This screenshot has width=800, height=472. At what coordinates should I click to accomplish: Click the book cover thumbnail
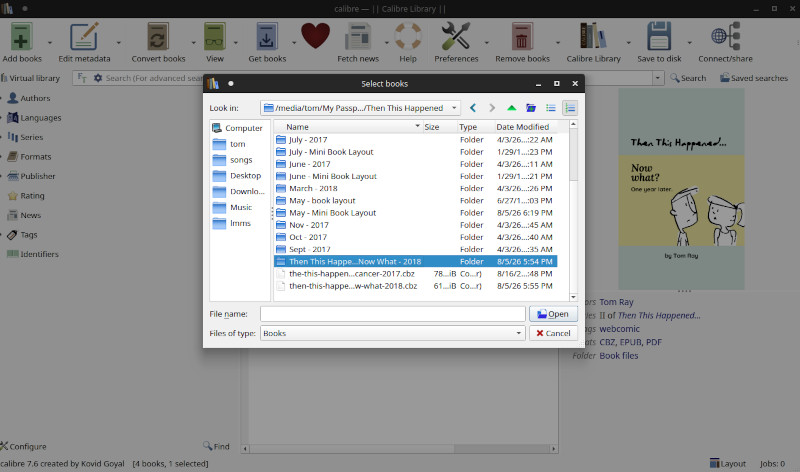[681, 189]
